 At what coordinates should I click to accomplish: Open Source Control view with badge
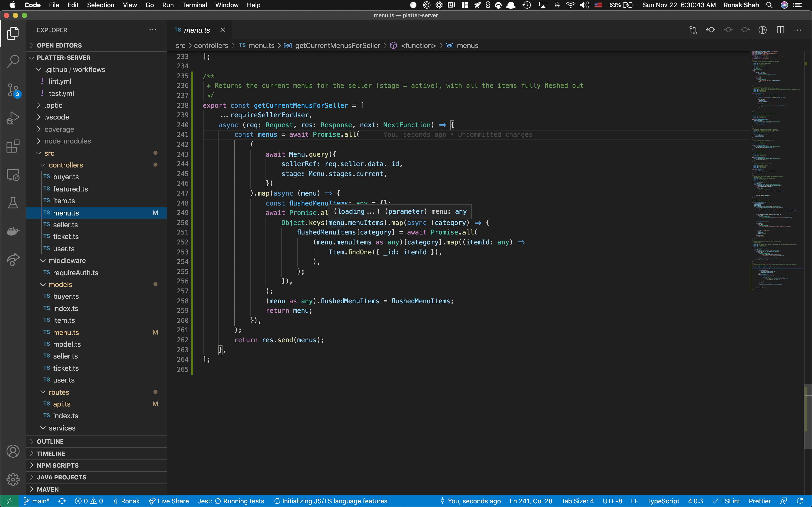[13, 90]
